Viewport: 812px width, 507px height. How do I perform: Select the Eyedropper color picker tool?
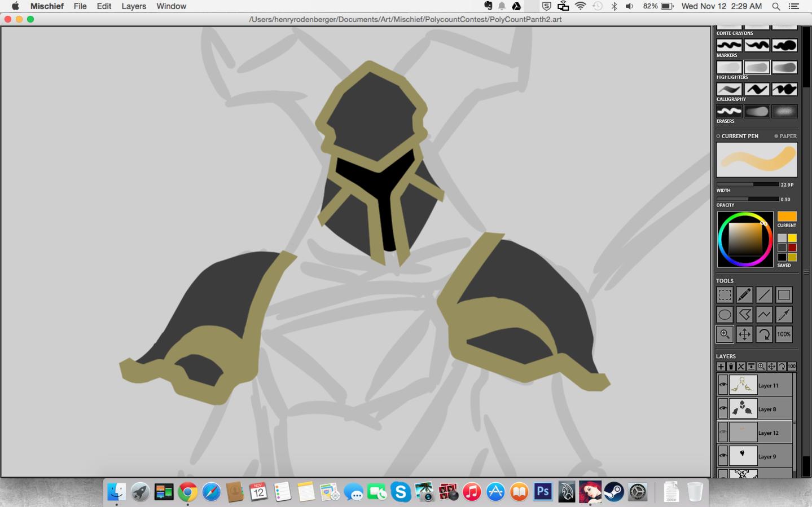784,315
